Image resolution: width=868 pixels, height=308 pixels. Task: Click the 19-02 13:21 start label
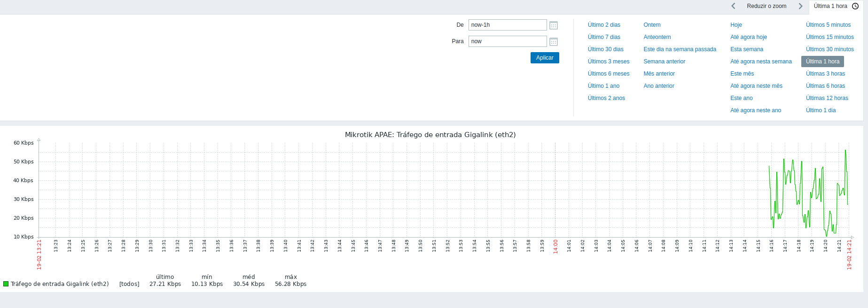click(39, 254)
